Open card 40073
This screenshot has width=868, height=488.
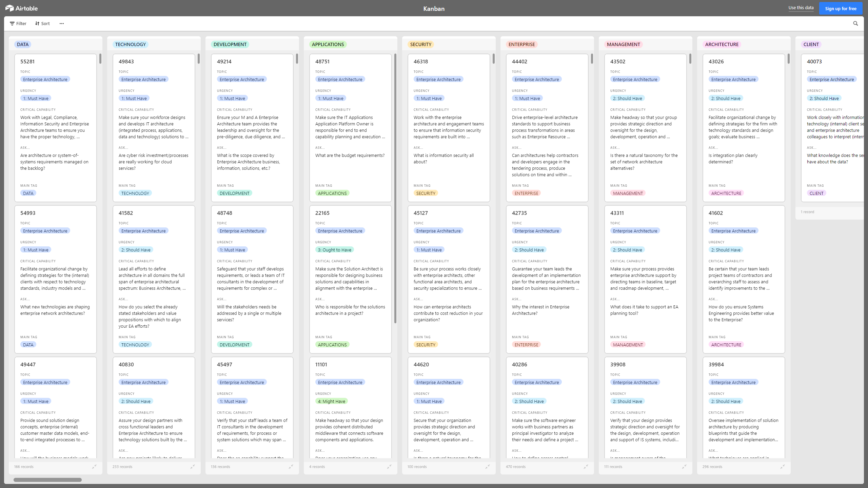pos(832,128)
